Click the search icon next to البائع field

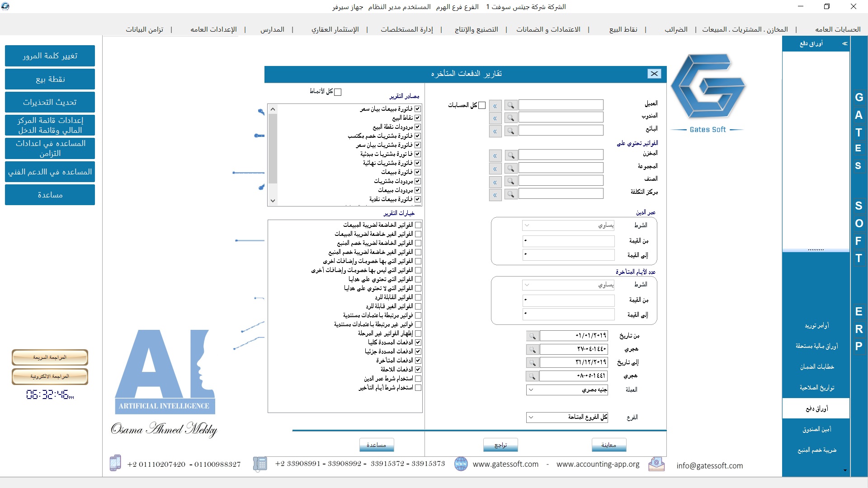click(x=511, y=131)
